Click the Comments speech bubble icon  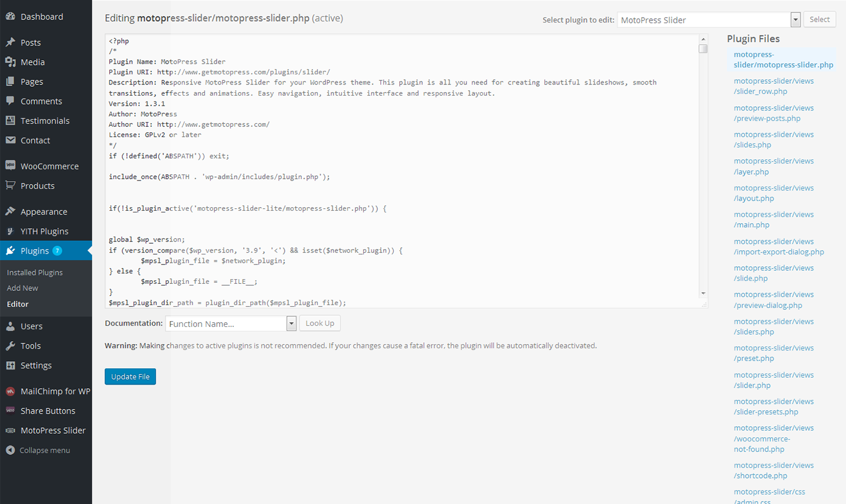(10, 101)
